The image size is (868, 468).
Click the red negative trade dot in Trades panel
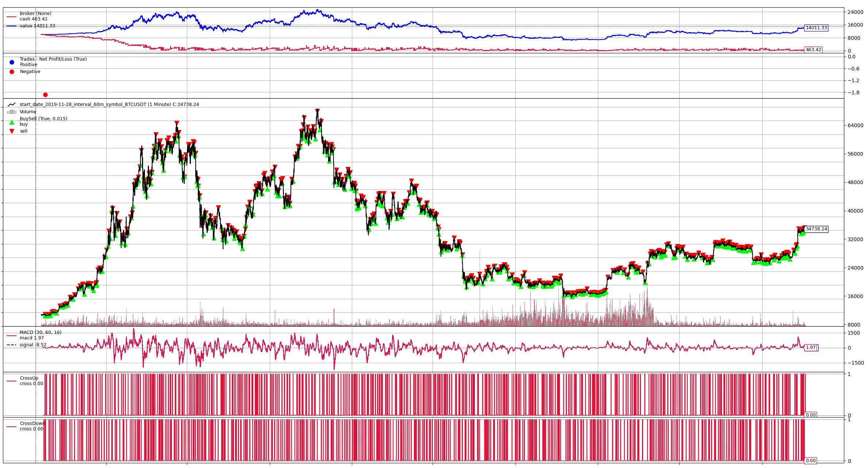tap(45, 95)
